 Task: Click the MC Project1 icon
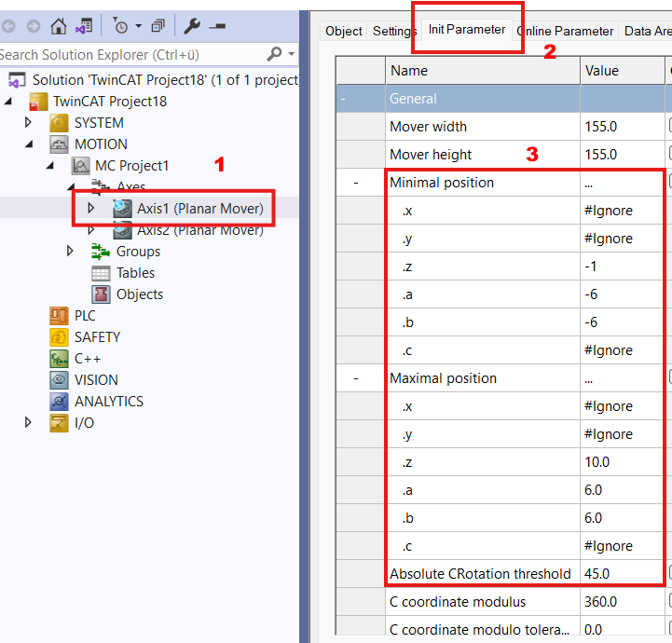click(x=80, y=166)
